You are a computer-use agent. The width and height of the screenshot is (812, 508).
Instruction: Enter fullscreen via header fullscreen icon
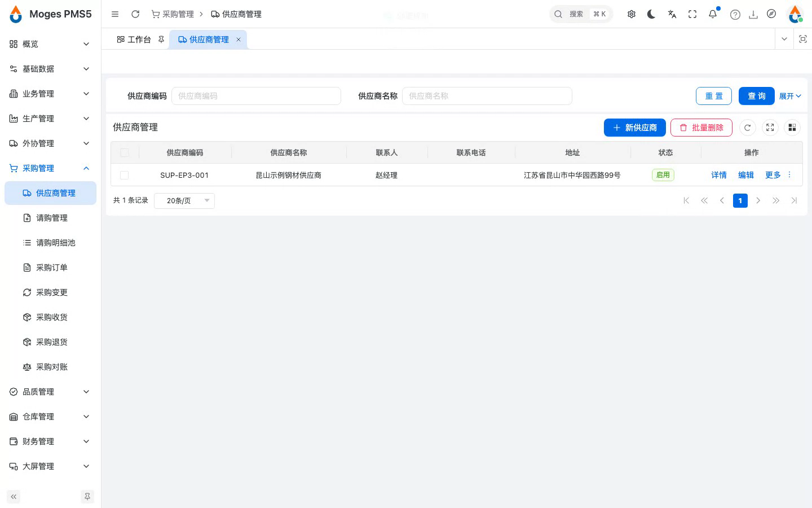[692, 14]
